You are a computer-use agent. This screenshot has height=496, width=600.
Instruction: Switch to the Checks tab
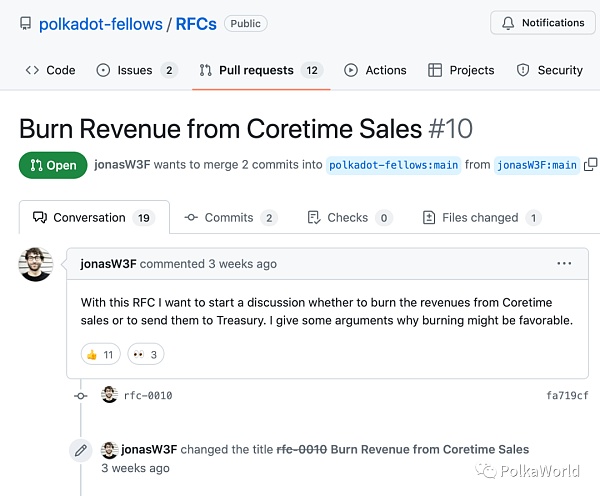coord(349,217)
